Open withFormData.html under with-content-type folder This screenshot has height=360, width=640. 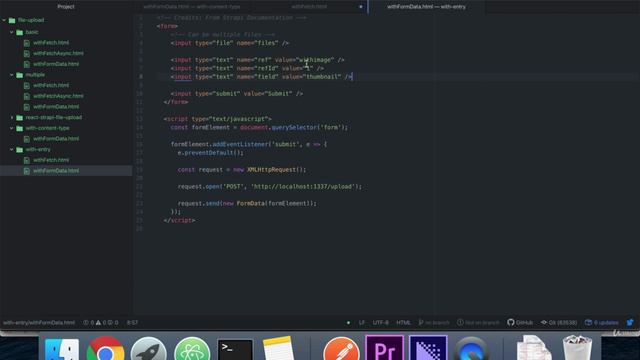56,139
